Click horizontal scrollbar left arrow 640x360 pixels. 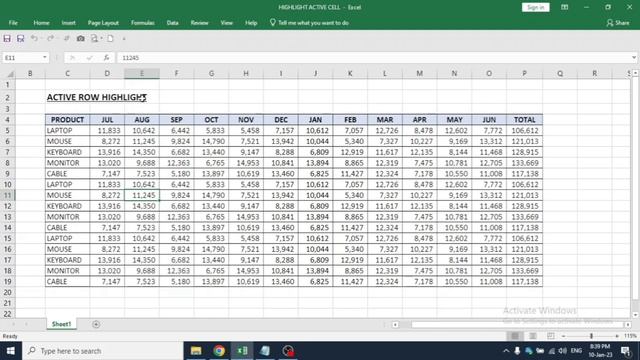[395, 324]
